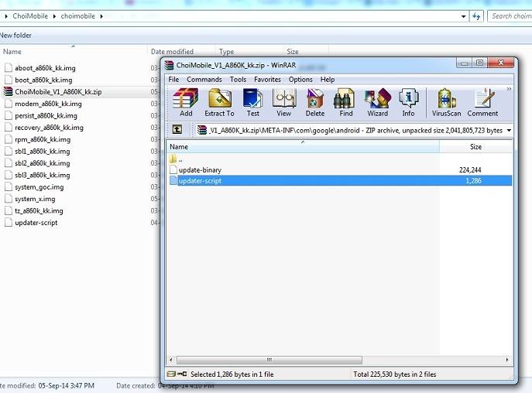Open the File menu in WinRAR
This screenshot has width=532, height=393.
(173, 80)
